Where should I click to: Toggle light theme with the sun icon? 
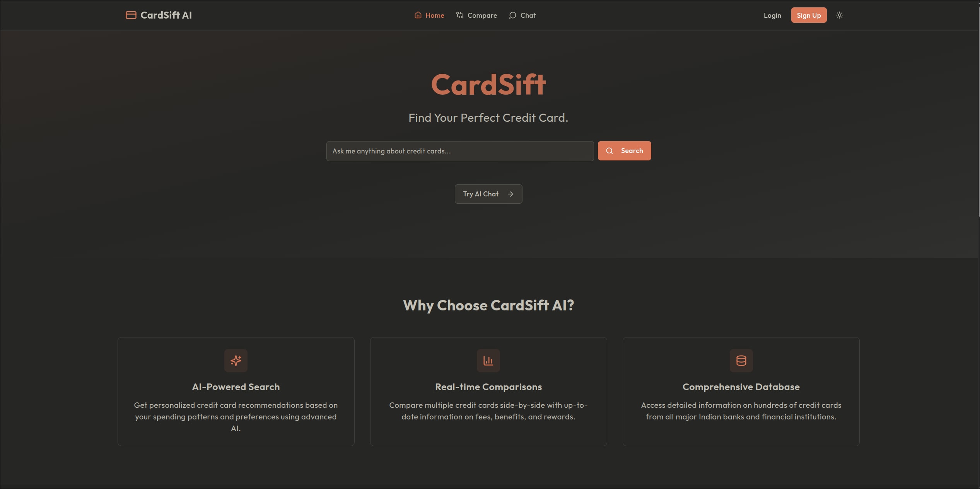(x=839, y=15)
